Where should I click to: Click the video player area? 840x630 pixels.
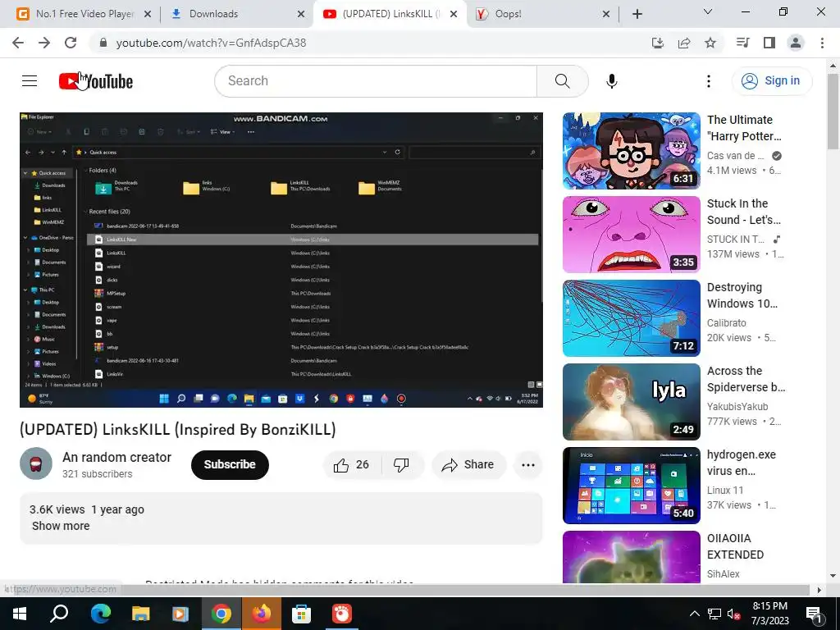[x=281, y=260]
